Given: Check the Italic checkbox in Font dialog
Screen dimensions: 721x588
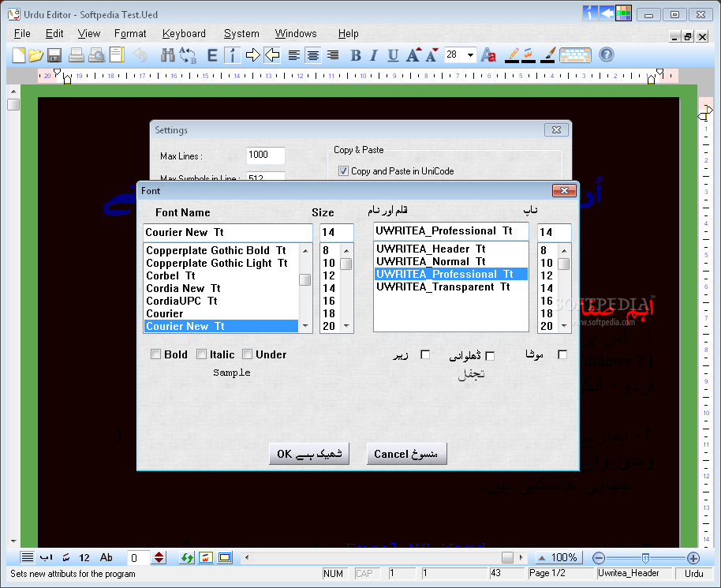Looking at the screenshot, I should tap(201, 354).
